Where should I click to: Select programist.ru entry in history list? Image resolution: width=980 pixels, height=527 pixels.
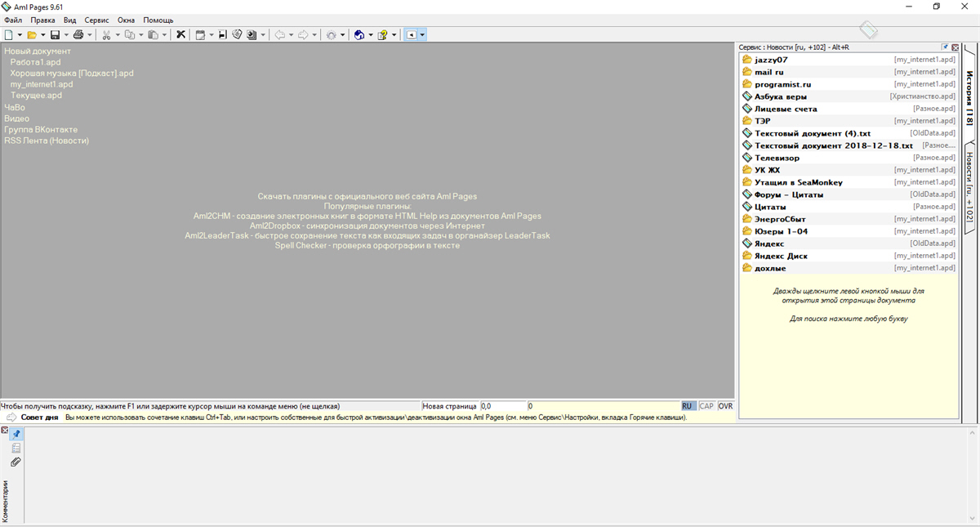(x=849, y=84)
